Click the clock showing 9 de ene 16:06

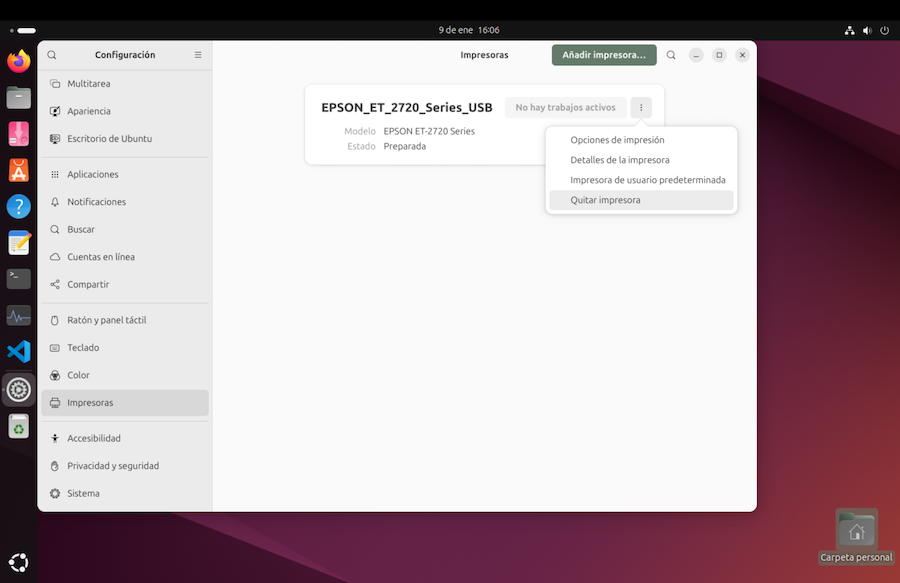(469, 30)
